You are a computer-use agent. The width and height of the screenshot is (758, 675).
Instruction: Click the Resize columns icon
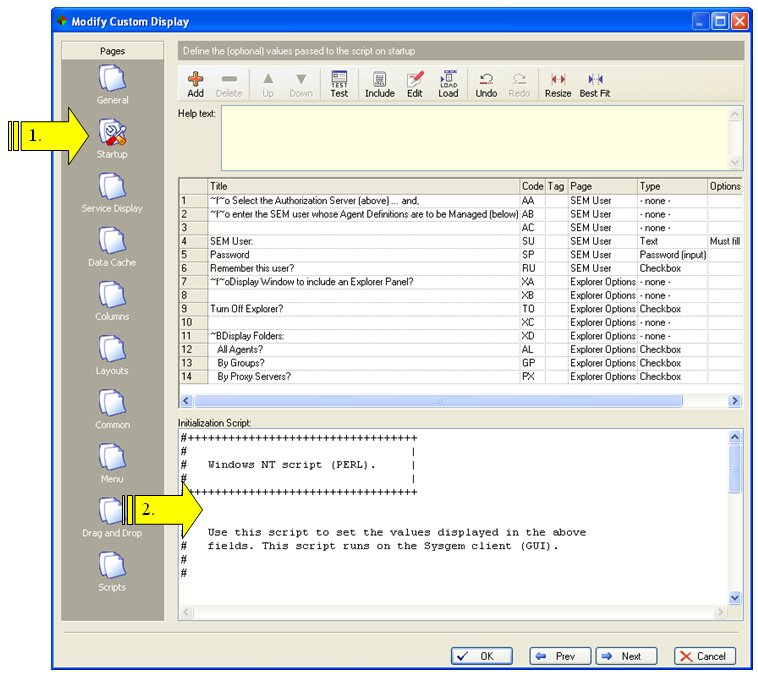(x=558, y=84)
